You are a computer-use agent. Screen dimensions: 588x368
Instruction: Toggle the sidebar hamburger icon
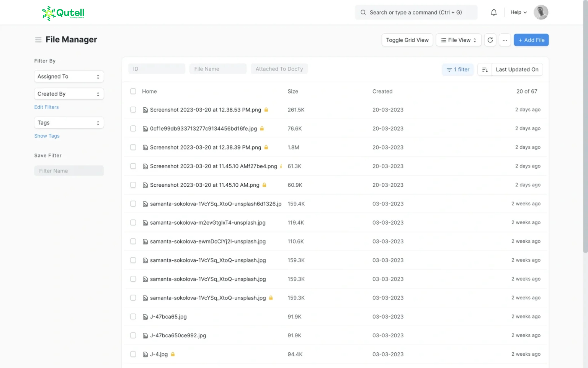[38, 40]
